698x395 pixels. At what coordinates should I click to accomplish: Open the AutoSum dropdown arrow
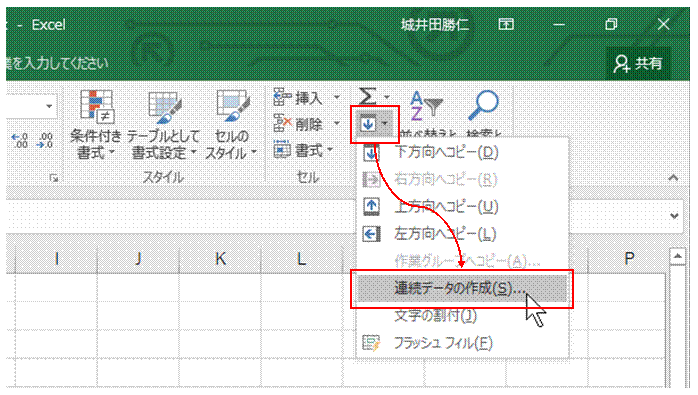pos(386,96)
